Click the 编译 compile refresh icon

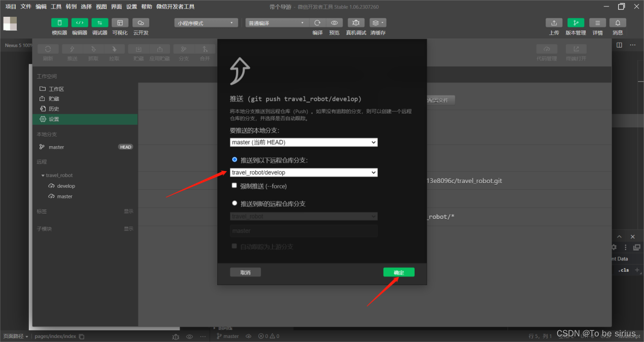[x=318, y=23]
